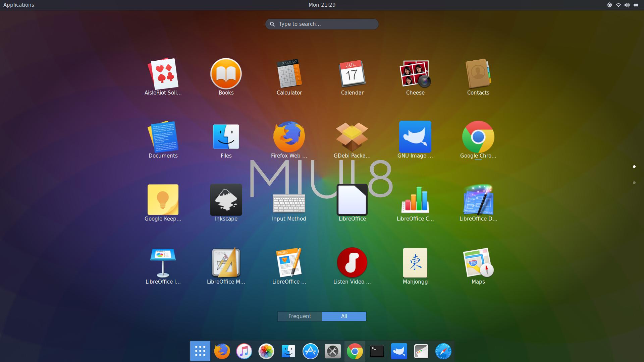Open the Applications menu in the top bar
Image resolution: width=644 pixels, height=362 pixels.
click(19, 5)
